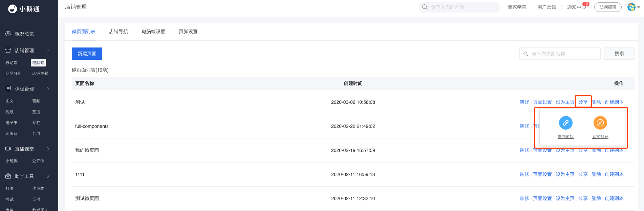Toggle to 电脑端 store mode

[x=38, y=62]
